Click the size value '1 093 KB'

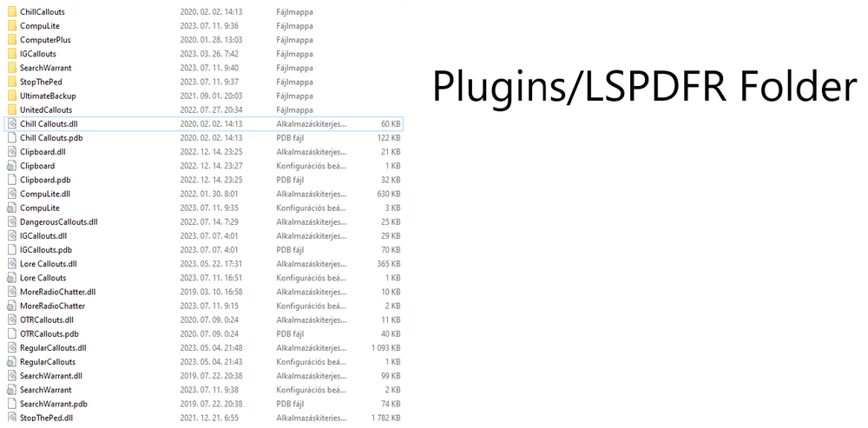click(386, 348)
